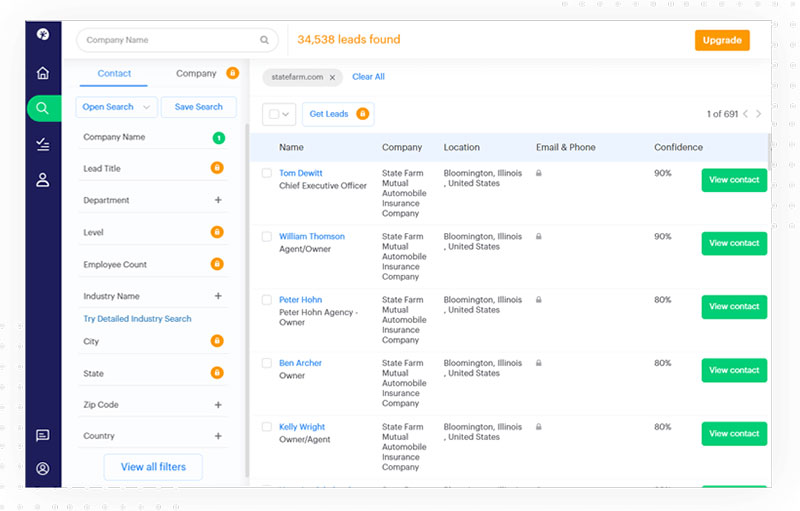800x511 pixels.
Task: View contact for William Thomson
Action: tap(734, 243)
